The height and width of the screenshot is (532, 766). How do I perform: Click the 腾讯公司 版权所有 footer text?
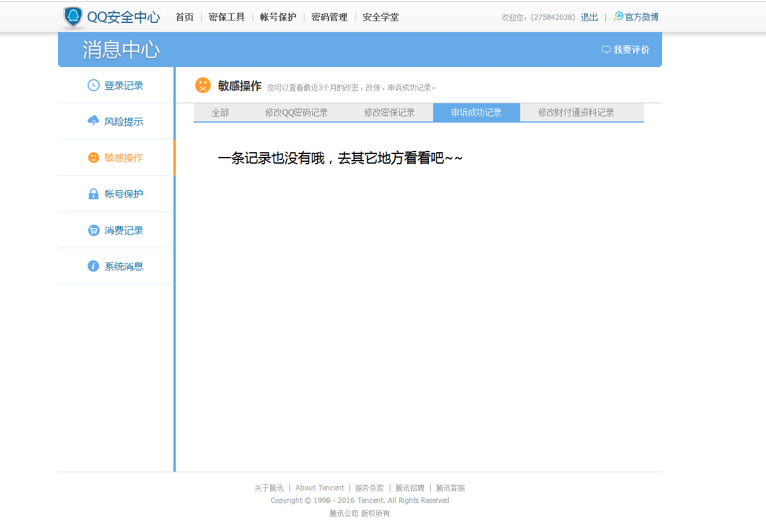[x=360, y=513]
